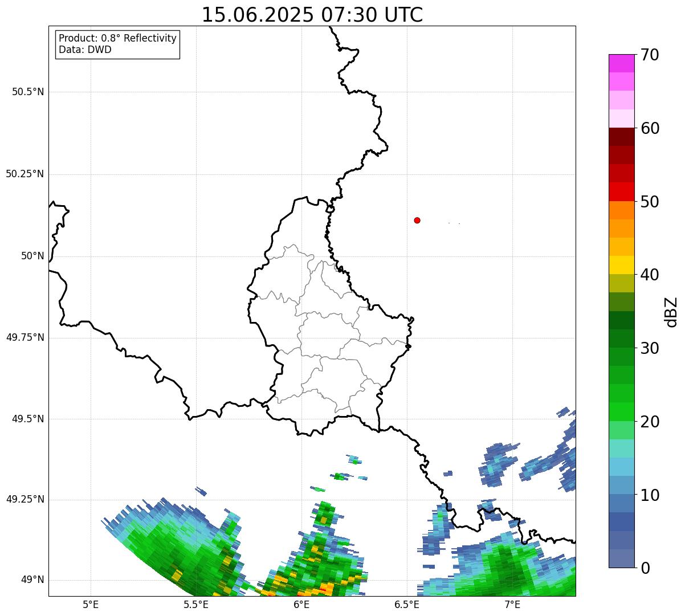
Task: Click the colorbar tick label 70
Action: [650, 55]
